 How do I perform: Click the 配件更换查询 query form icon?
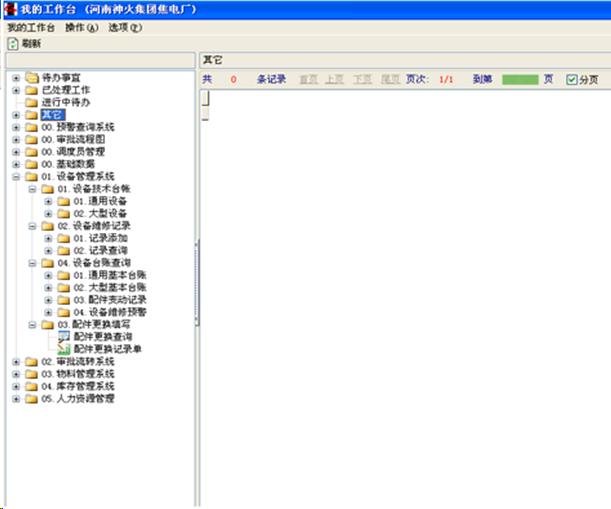click(63, 337)
